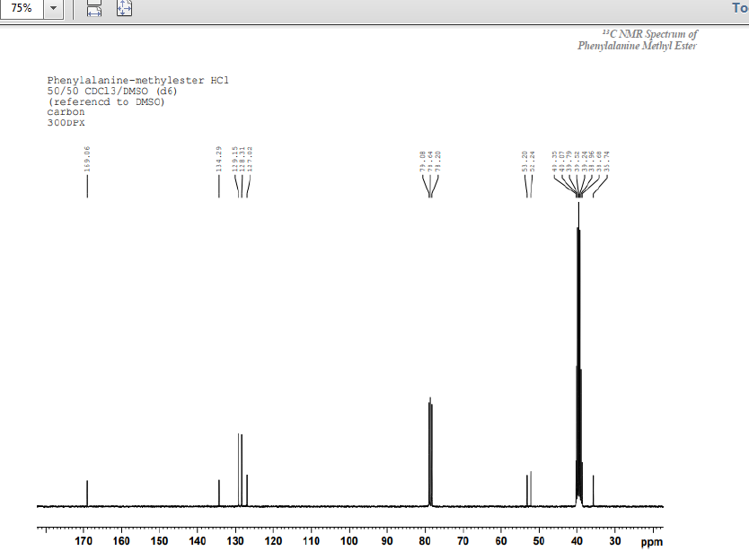Click the 169.06 peak label

tap(87, 159)
